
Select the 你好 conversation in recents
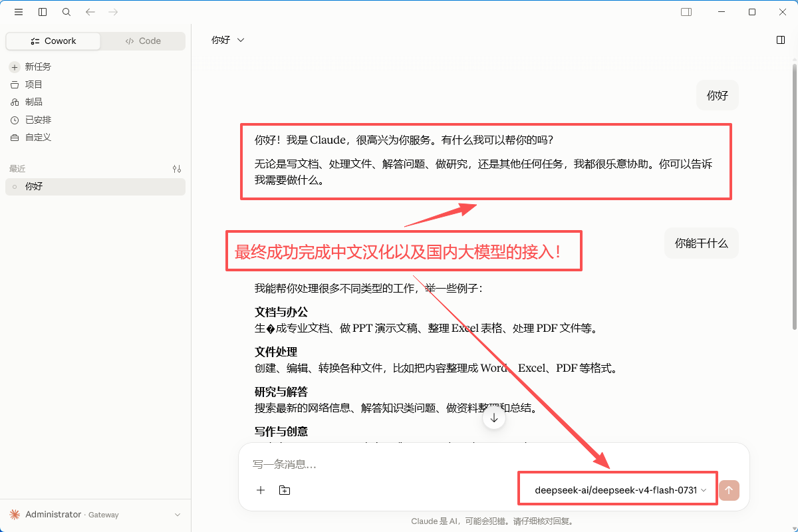click(x=95, y=187)
